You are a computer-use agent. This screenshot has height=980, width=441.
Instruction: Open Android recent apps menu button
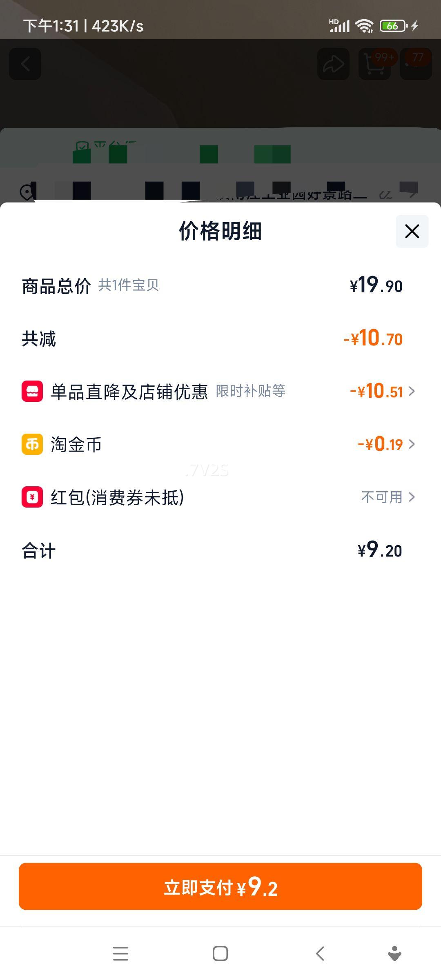click(120, 954)
